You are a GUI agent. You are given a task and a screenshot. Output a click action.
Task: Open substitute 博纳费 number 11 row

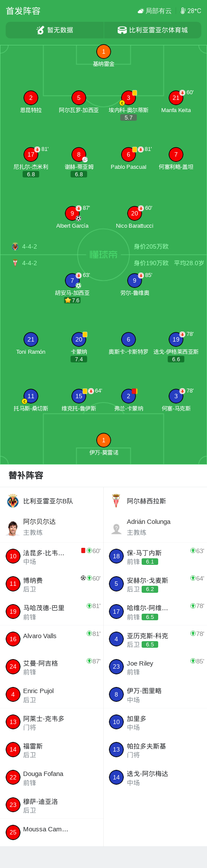coord(52,584)
